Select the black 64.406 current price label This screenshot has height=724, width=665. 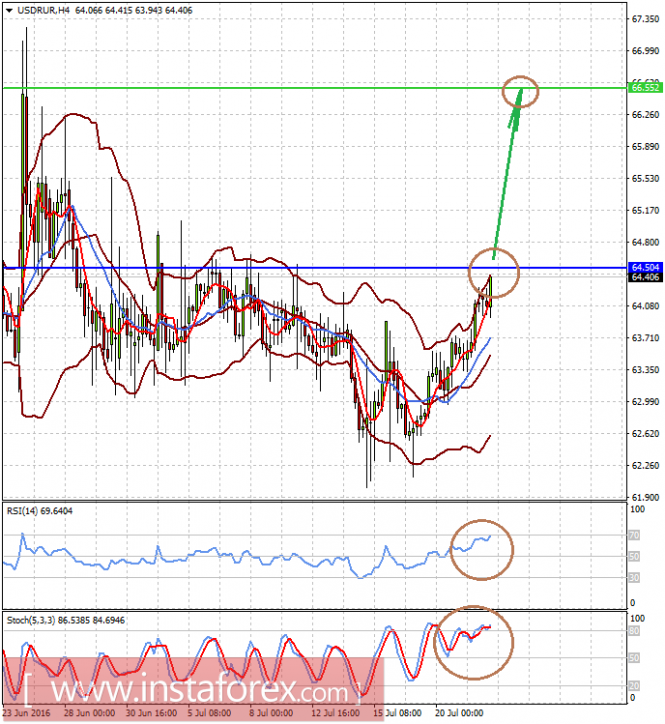[x=646, y=277]
